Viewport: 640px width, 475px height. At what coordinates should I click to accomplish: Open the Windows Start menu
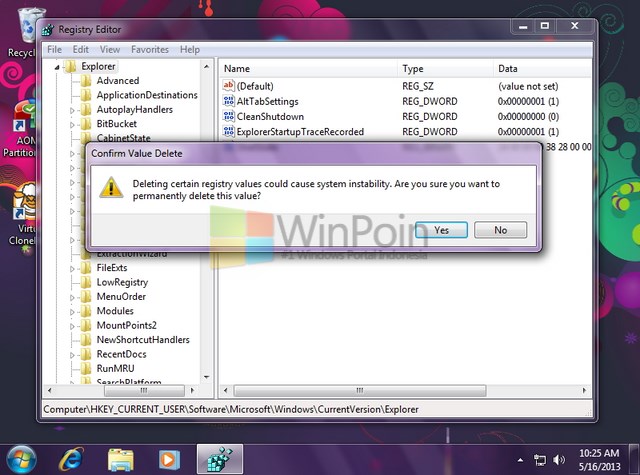[x=21, y=459]
